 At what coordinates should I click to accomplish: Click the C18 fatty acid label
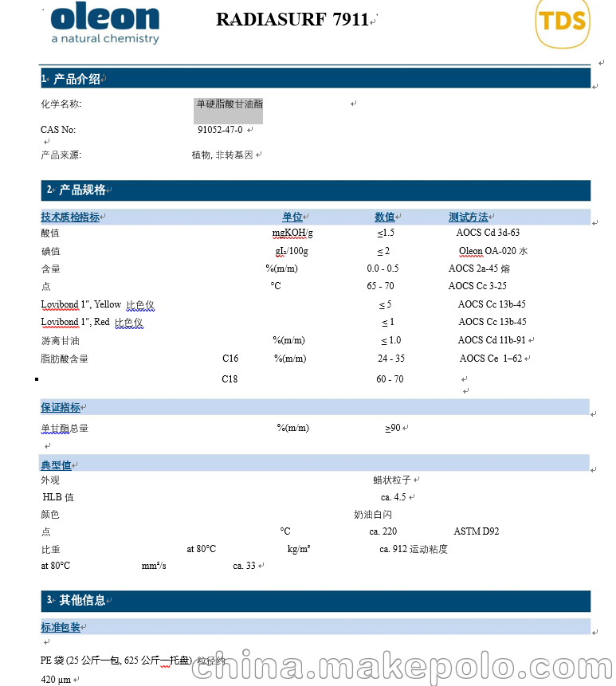pos(230,379)
